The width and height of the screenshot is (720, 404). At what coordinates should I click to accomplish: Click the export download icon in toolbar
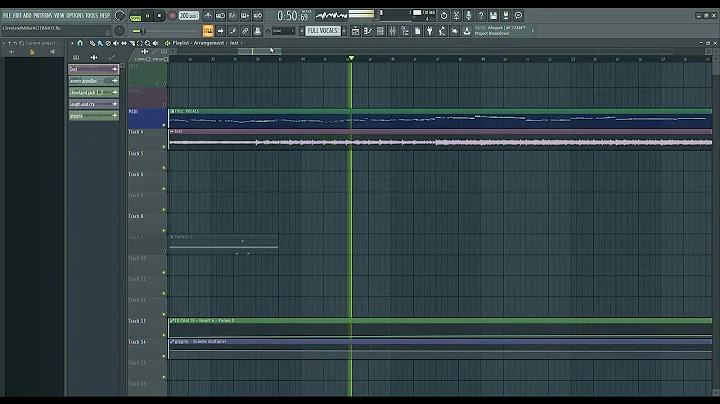click(x=467, y=31)
